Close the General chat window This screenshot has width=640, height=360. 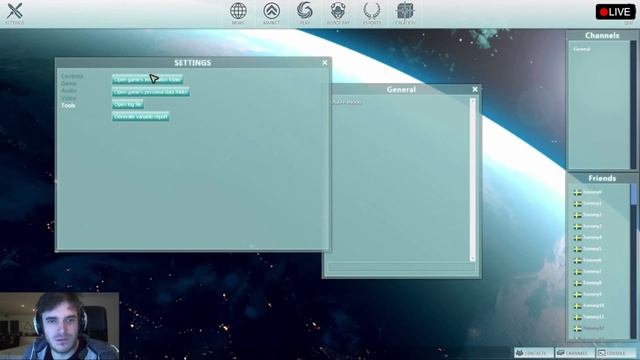click(475, 89)
